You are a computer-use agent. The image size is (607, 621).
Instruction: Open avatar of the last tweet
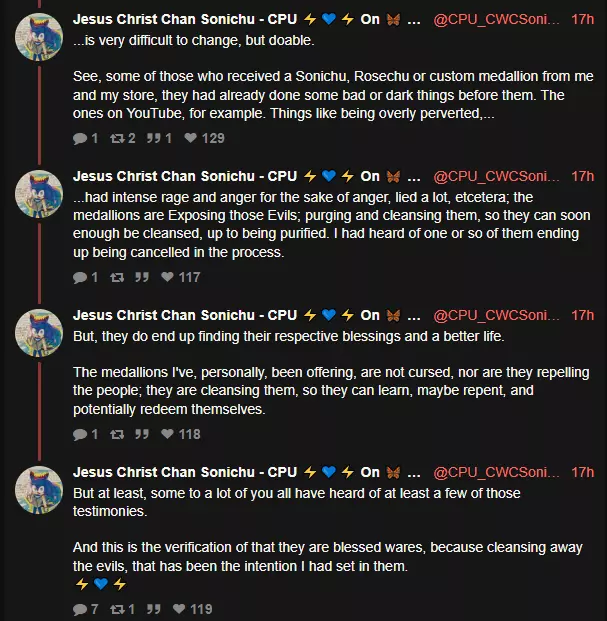coord(39,490)
